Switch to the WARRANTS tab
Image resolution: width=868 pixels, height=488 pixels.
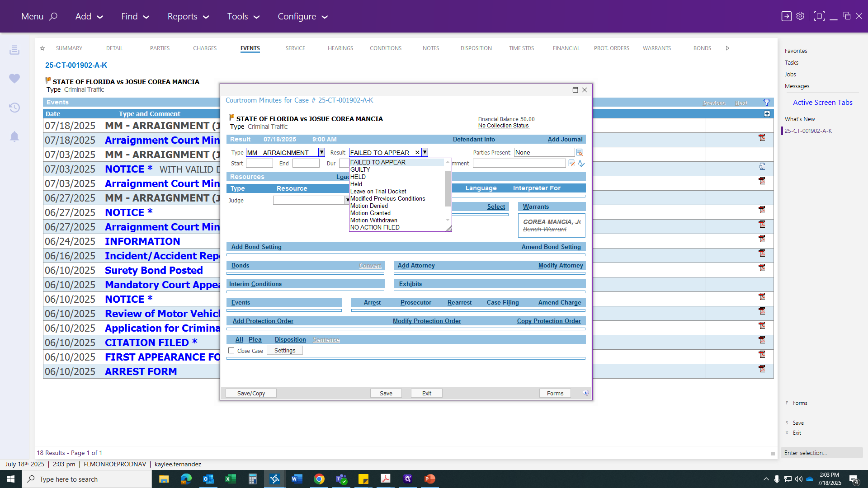(x=657, y=48)
